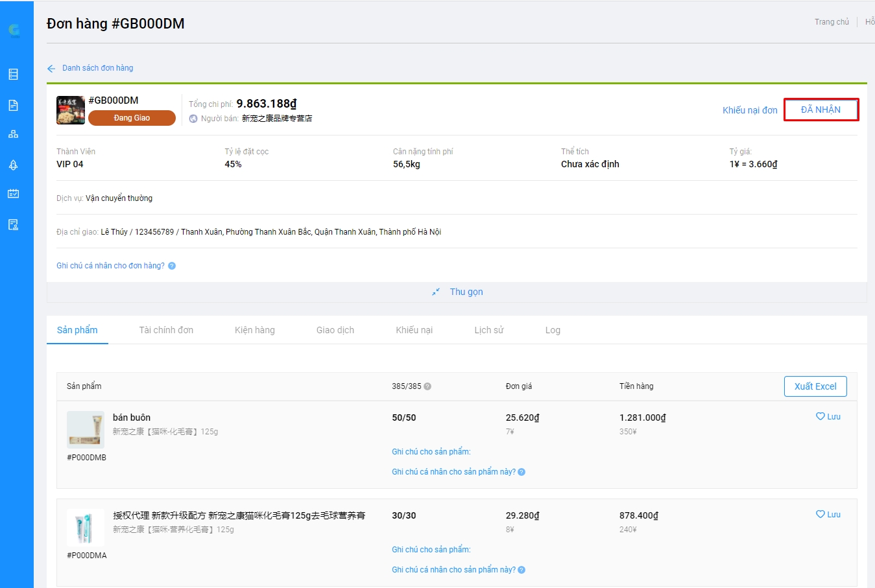Click the invoice icon in the sidebar
Screen dimensions: 875x588
[13, 224]
